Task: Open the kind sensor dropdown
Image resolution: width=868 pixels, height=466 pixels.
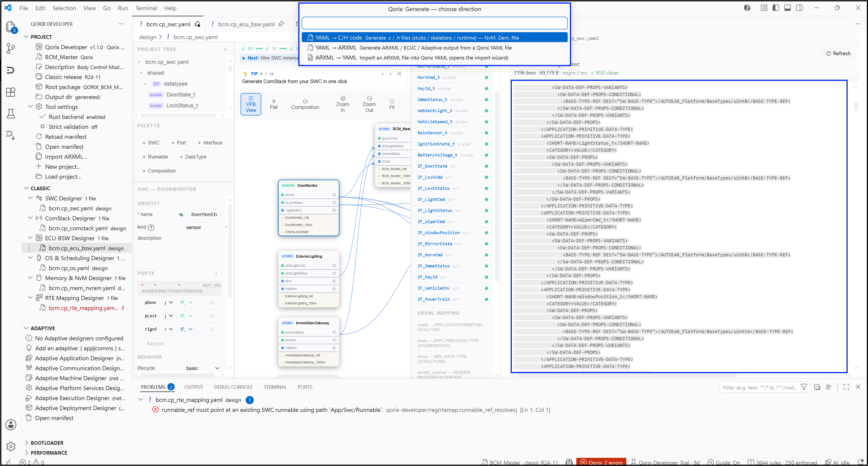Action: point(204,227)
